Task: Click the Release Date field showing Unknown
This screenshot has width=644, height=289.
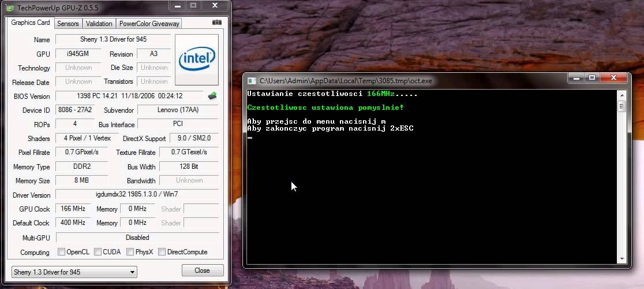Action: pos(78,82)
